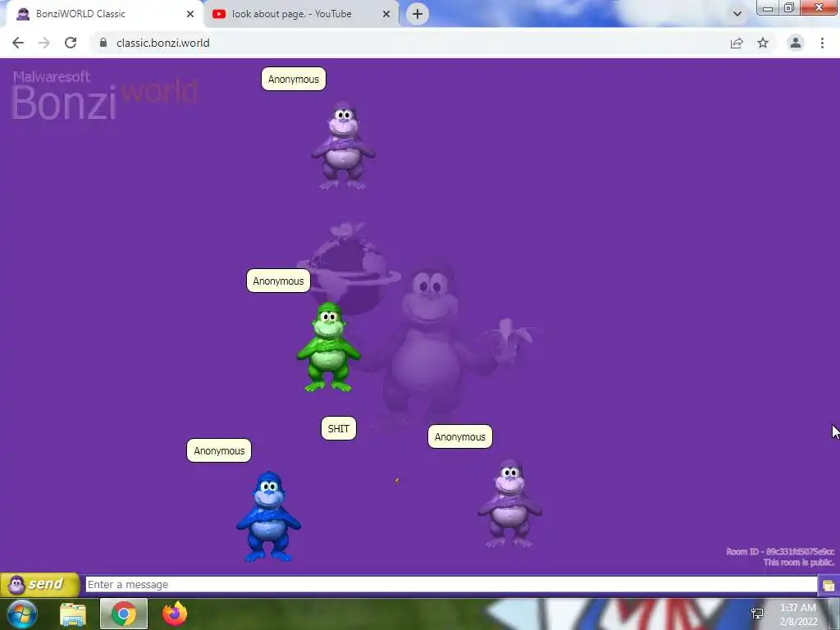
Task: Switch to look about page YouTube tab
Action: click(301, 14)
